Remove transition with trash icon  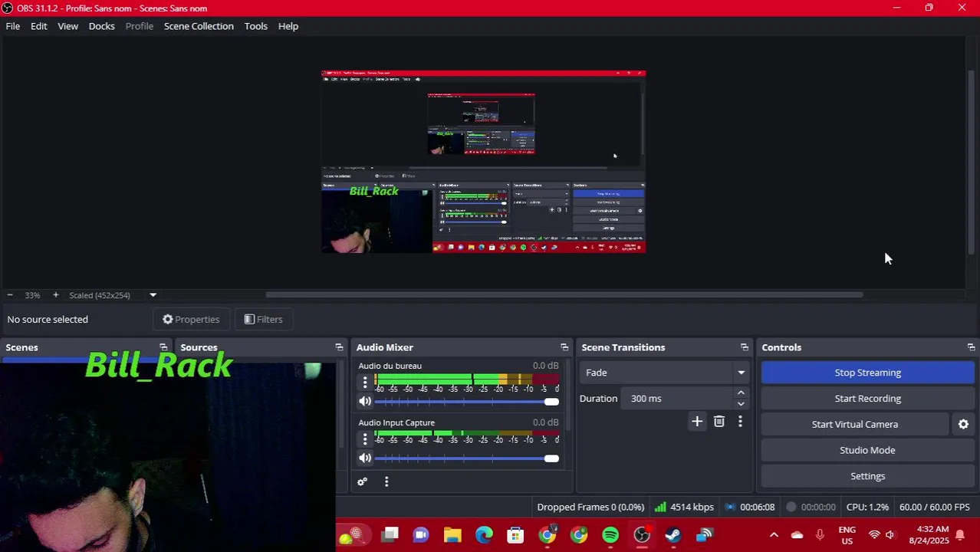pos(719,422)
